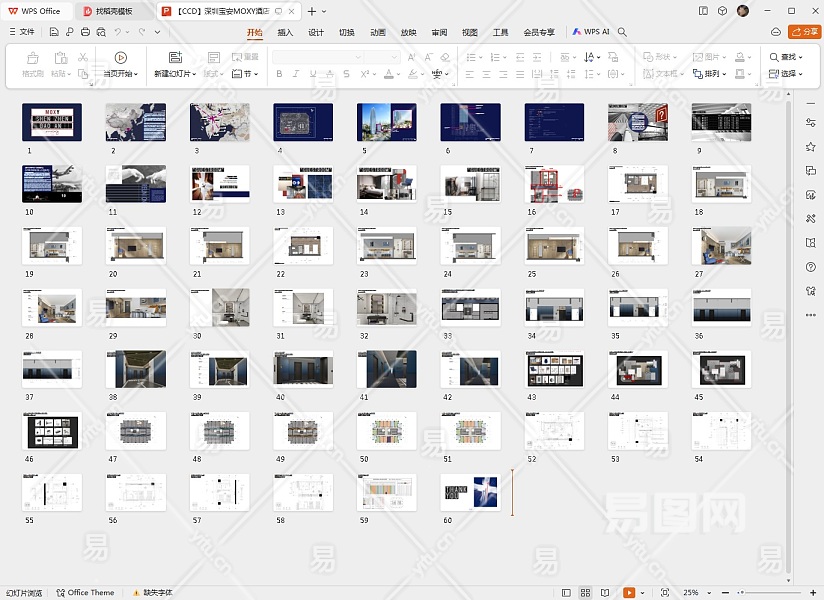Switch to the 设计 (Design) ribbon tab
The width and height of the screenshot is (824, 600).
316,32
